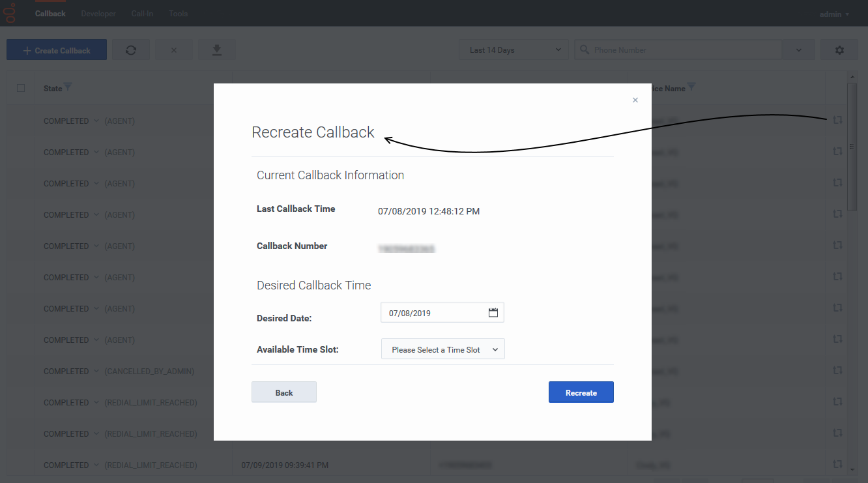The image size is (868, 483).
Task: Open the Available Time Slot dropdown
Action: click(442, 349)
